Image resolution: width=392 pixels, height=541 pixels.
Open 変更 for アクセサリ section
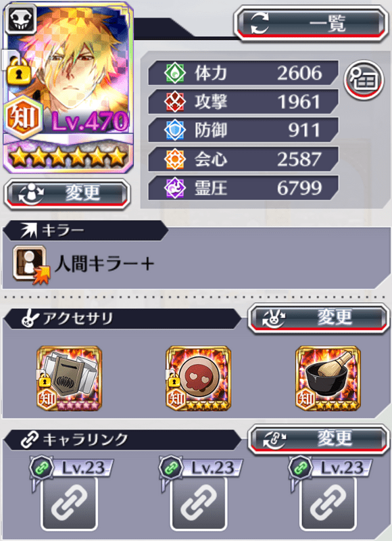318,318
